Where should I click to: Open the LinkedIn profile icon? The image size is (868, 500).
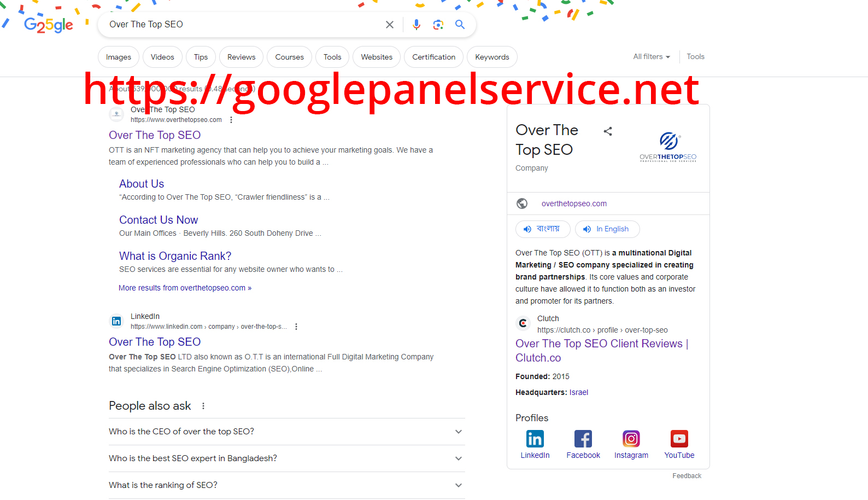[535, 439]
